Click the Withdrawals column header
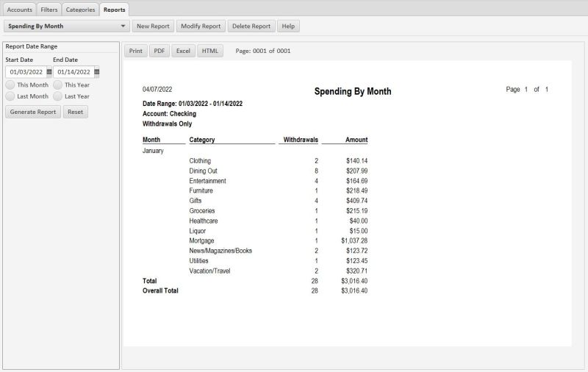 click(x=301, y=140)
